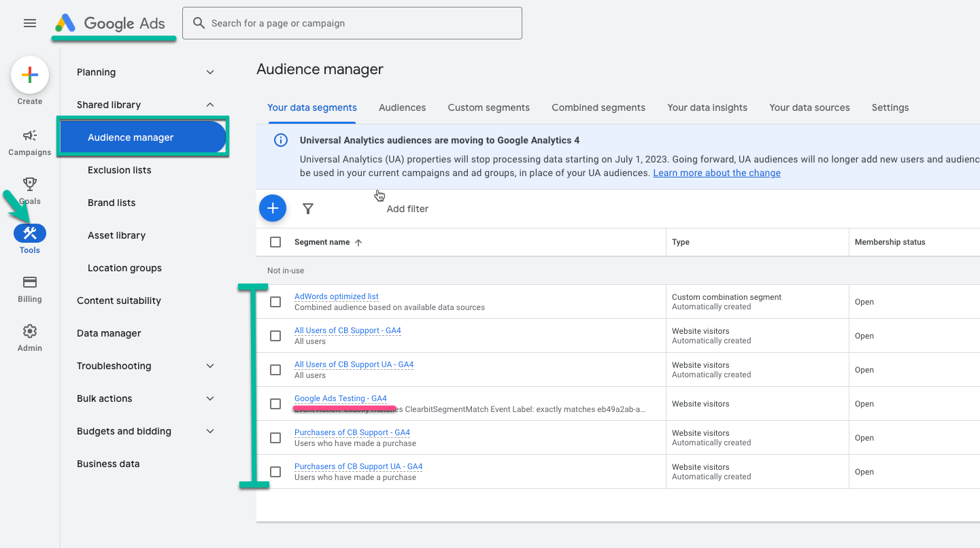Screen dimensions: 980x548
Task: Open Campaigns megaphone icon
Action: [30, 135]
